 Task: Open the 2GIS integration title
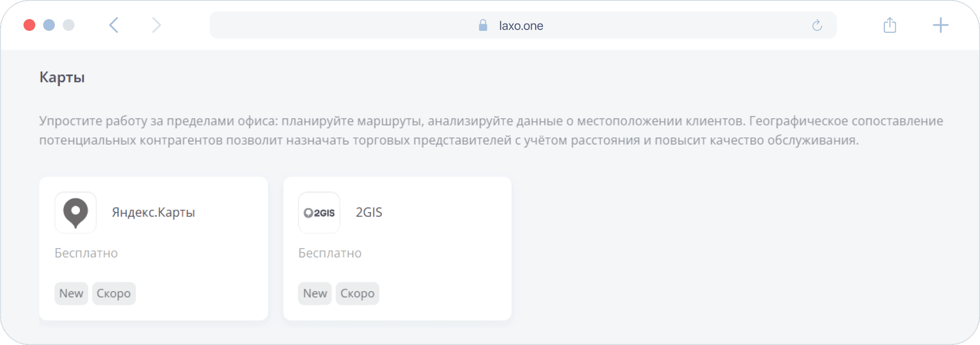(369, 212)
